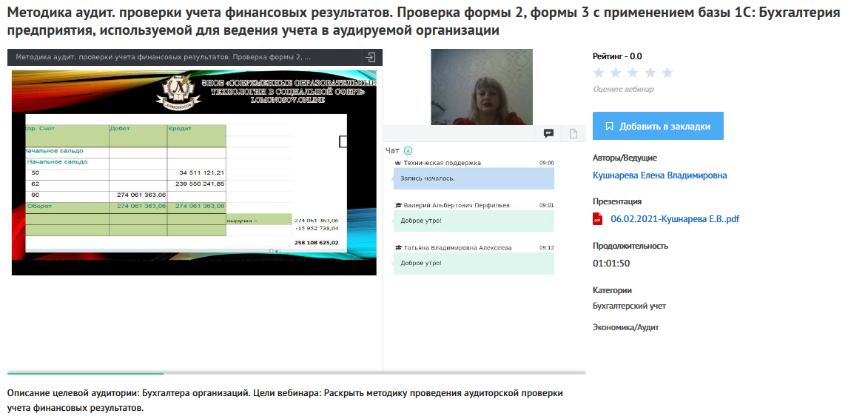Open the Экономика/Аудит category
The height and width of the screenshot is (419, 868).
[x=625, y=327]
